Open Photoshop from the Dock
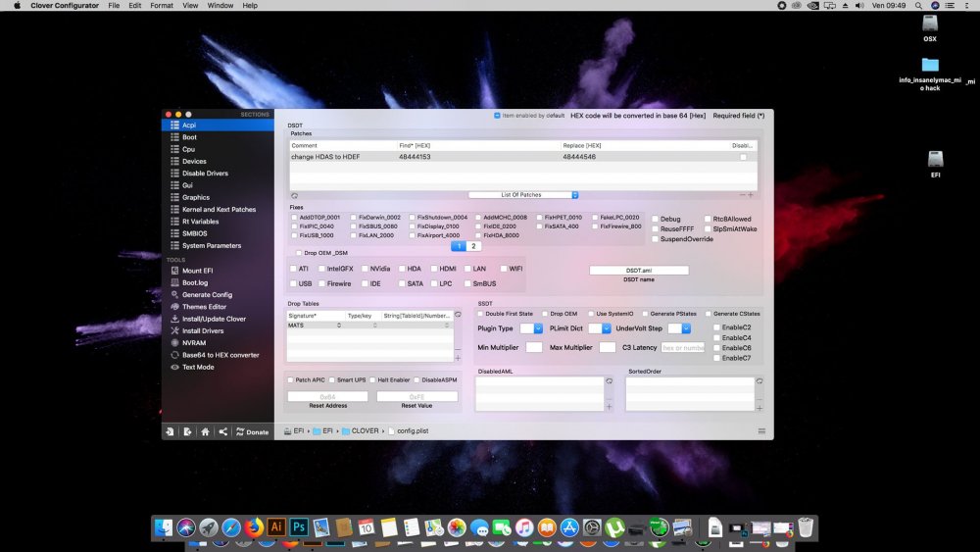 (299, 527)
